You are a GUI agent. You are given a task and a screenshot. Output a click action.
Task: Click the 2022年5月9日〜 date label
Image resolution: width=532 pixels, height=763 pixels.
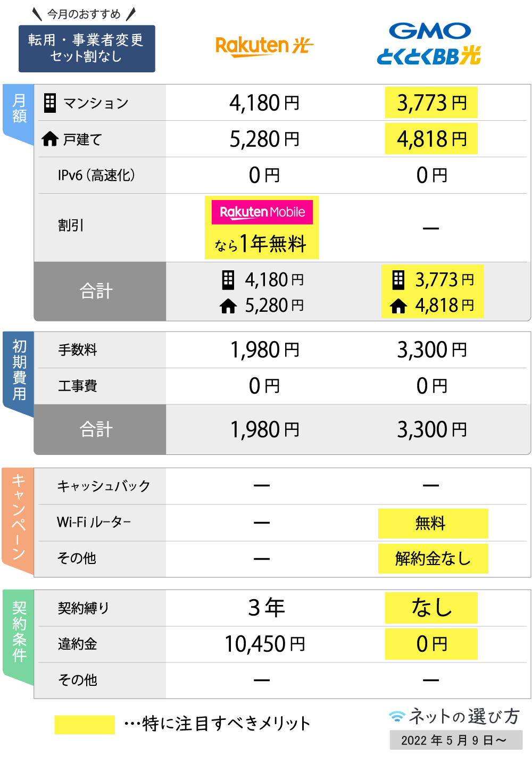(x=456, y=740)
